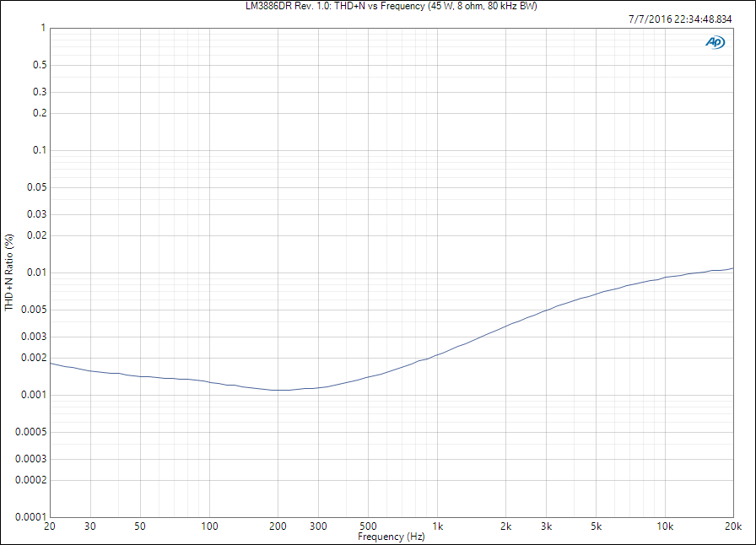Click the y-axis tick label '0.002'
Image resolution: width=756 pixels, height=545 pixels.
coord(35,358)
